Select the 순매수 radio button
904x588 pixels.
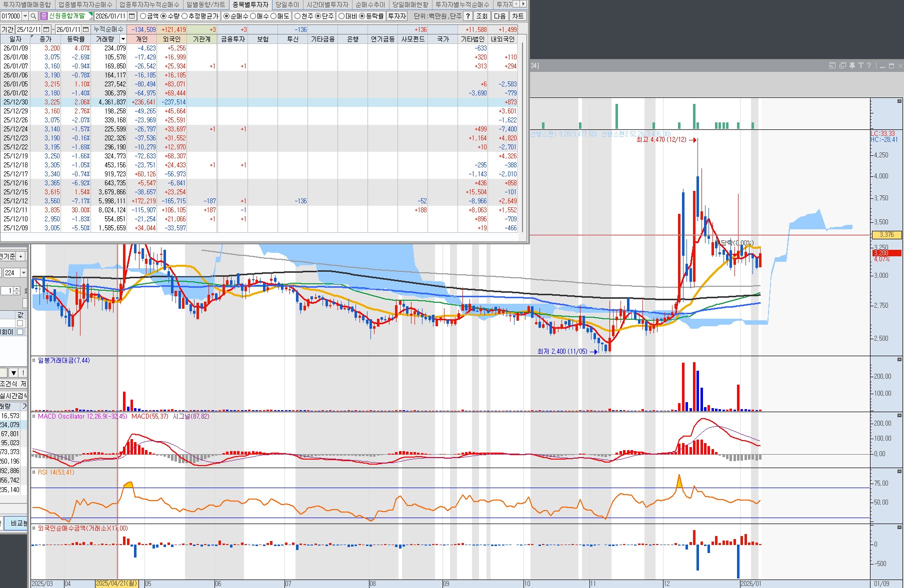point(226,16)
